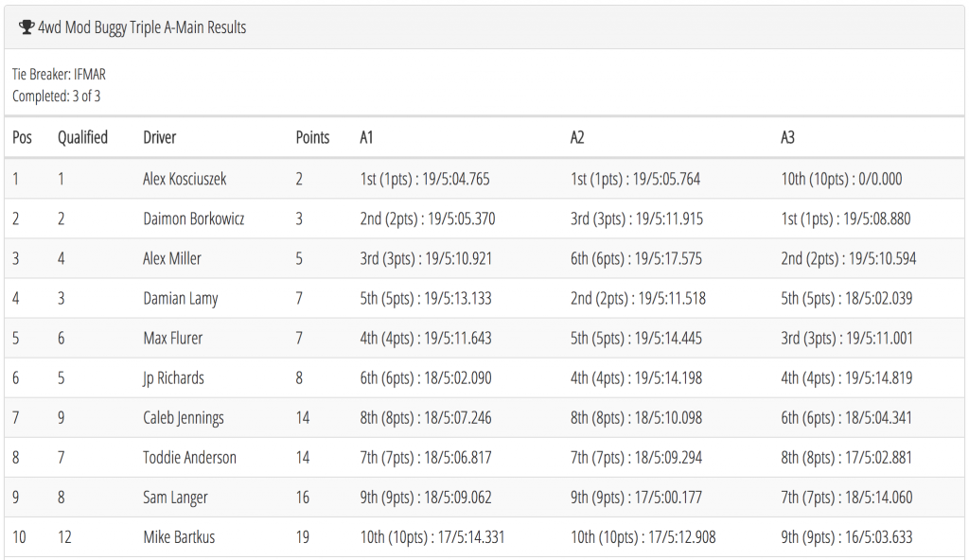
Task: Click driver name Damian Lamy
Action: coord(181,299)
